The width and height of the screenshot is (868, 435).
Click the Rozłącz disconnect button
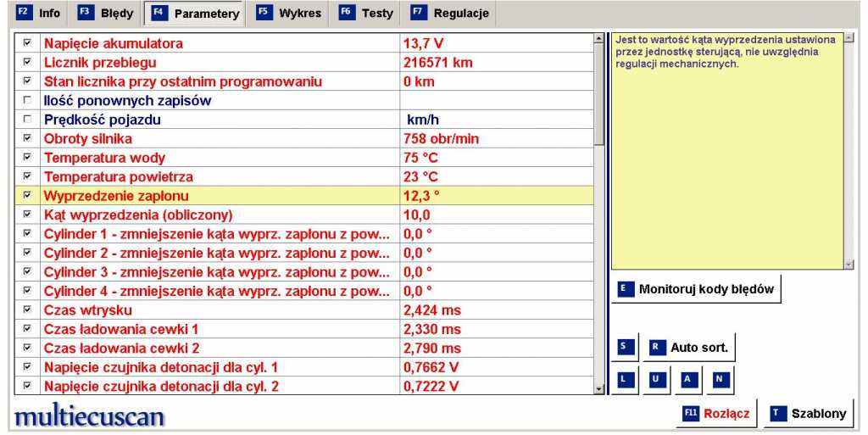pyautogui.click(x=716, y=414)
